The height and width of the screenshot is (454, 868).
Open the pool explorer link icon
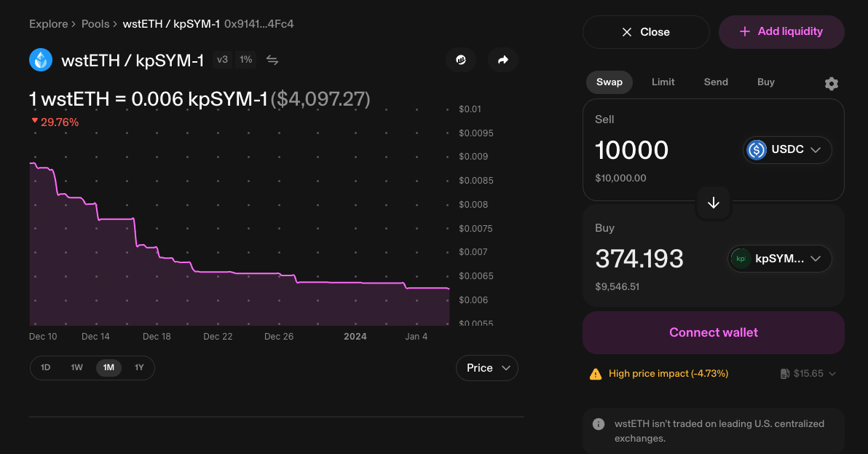(460, 60)
